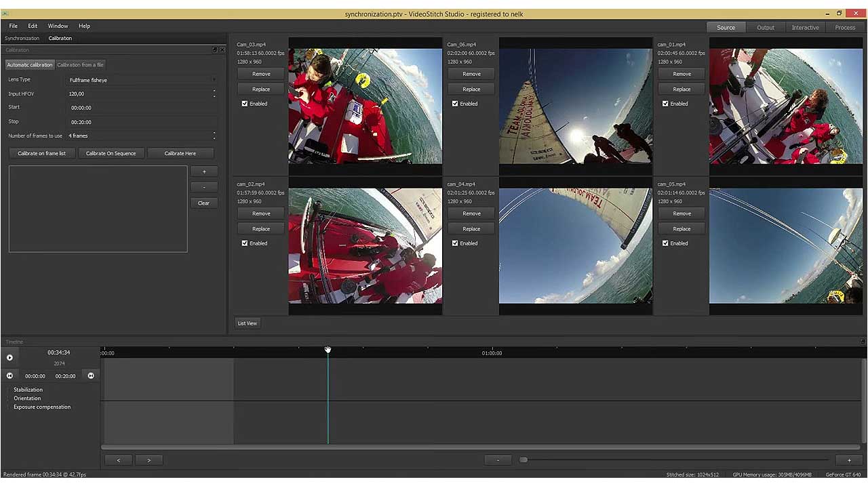868x488 pixels.
Task: Click the plus icon to add a calibration frame
Action: pyautogui.click(x=204, y=171)
